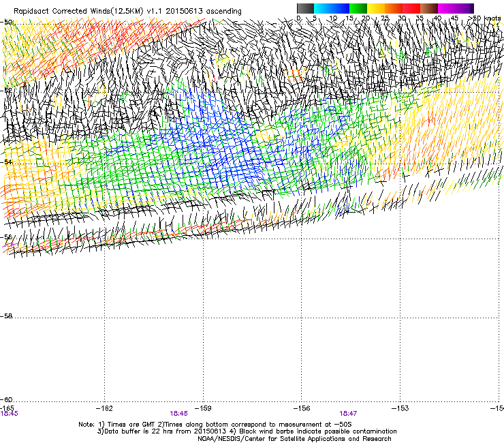Click the -54 latitude axis label
Screen dimensions: 504x443
(x=6, y=162)
